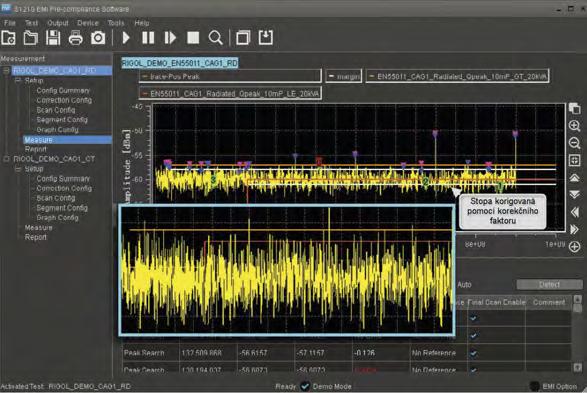Click the copy graph icon beside chart
587x393 pixels.
tap(575, 108)
